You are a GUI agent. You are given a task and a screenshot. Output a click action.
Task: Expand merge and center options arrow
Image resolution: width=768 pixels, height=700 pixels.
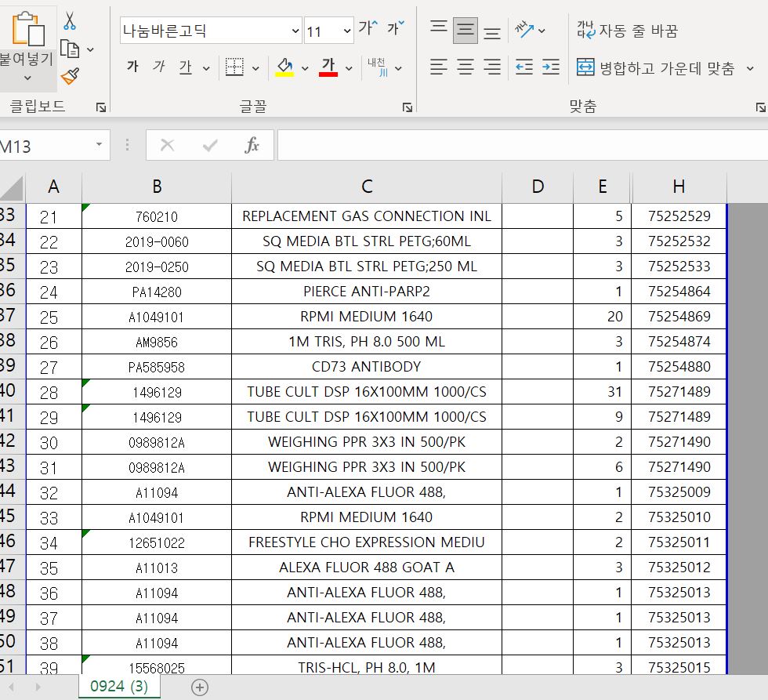pyautogui.click(x=750, y=68)
